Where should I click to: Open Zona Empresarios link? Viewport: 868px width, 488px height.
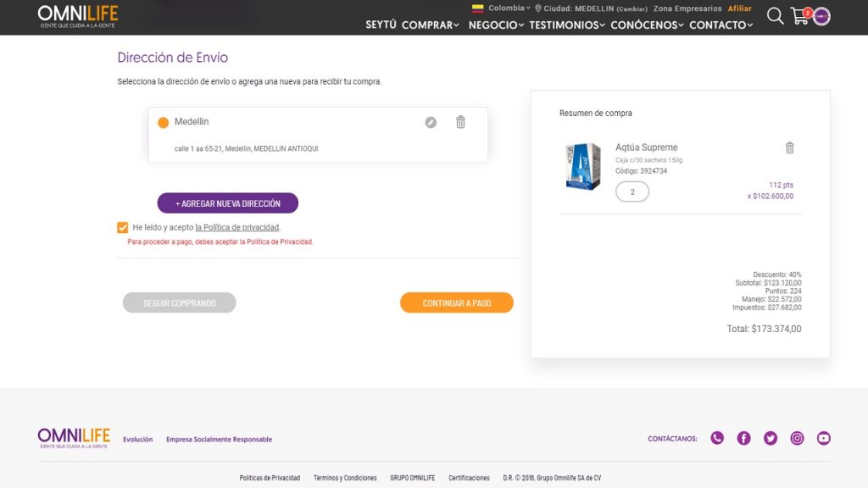(x=687, y=8)
